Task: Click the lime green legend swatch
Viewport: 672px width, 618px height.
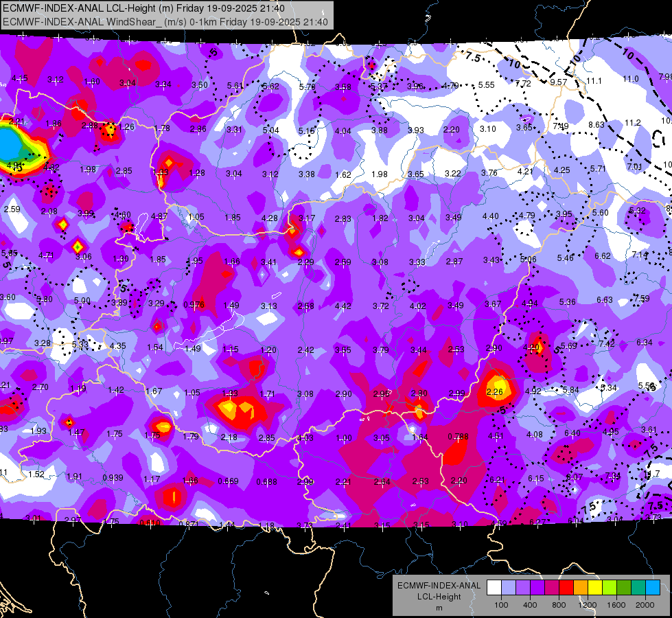Action: pos(610,587)
